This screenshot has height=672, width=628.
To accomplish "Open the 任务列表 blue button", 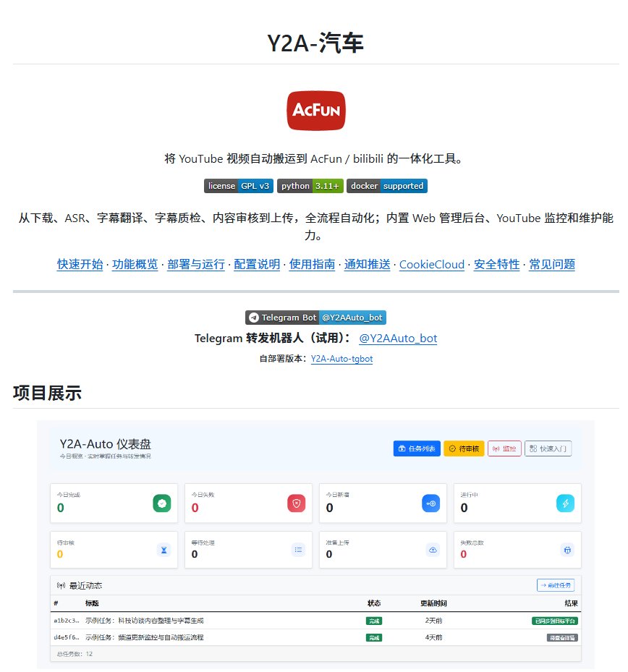I will [x=417, y=448].
